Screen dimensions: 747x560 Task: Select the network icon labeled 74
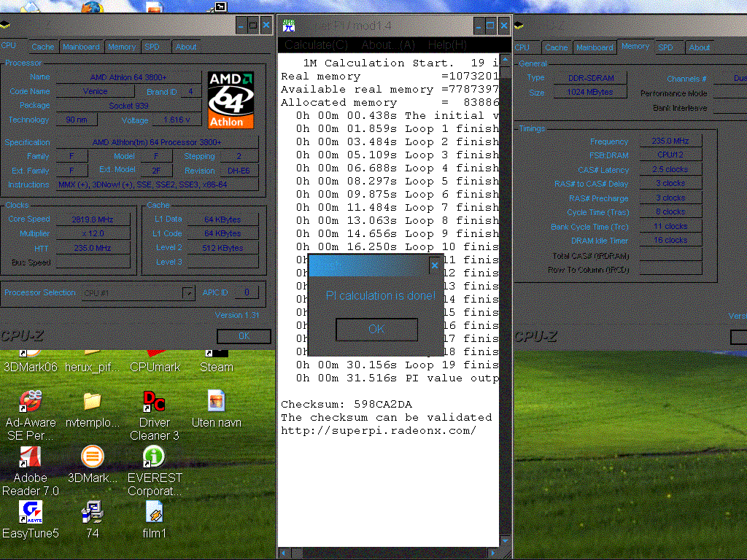pyautogui.click(x=92, y=512)
